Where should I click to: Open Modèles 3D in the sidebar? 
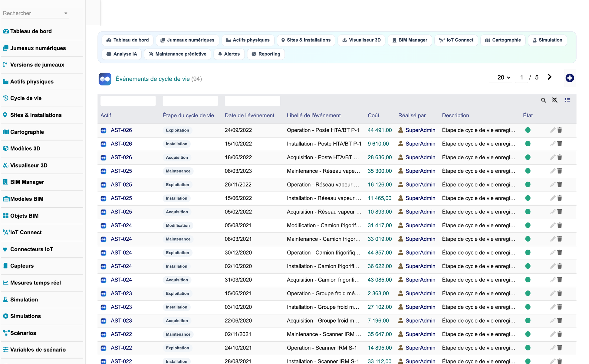tap(25, 148)
